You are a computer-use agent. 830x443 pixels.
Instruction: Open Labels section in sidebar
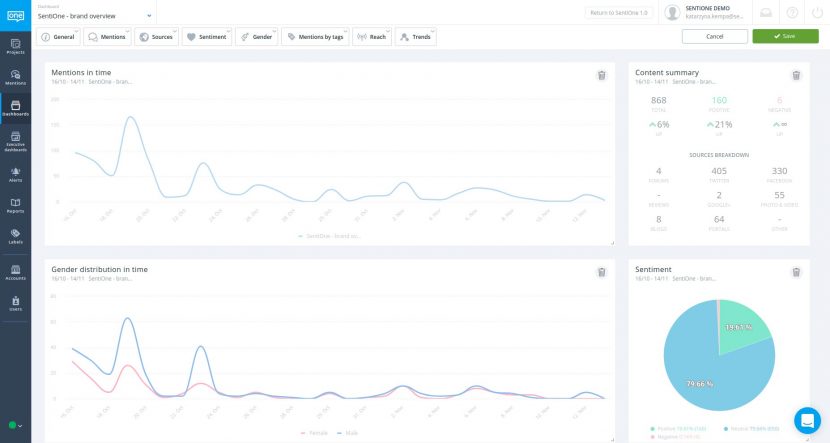click(x=15, y=236)
